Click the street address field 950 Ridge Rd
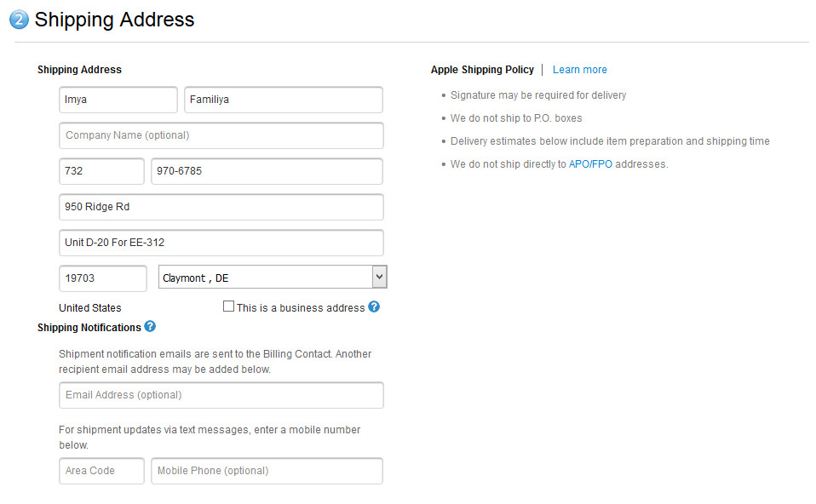 (x=221, y=207)
